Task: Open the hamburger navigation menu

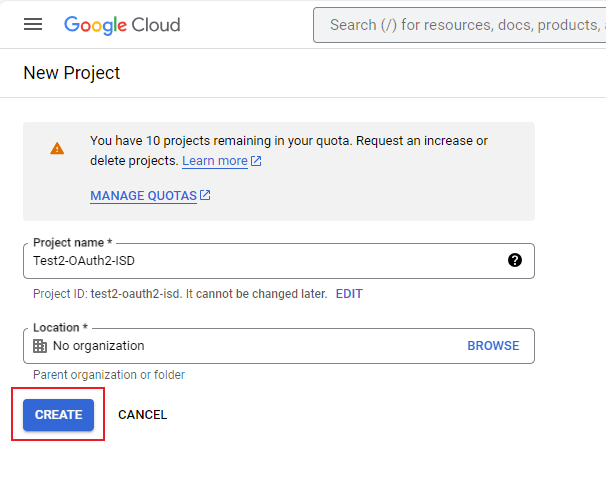Action: click(x=33, y=24)
